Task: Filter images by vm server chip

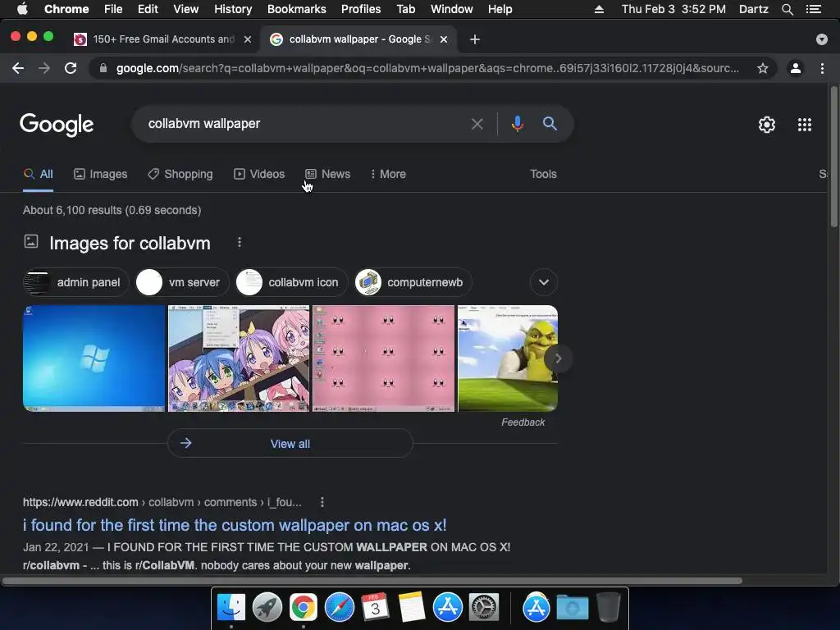Action: click(x=181, y=282)
